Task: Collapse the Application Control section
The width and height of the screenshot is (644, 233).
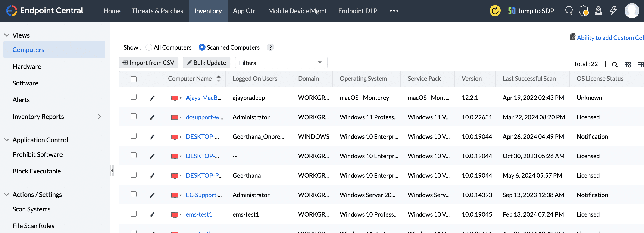Action: coord(7,140)
